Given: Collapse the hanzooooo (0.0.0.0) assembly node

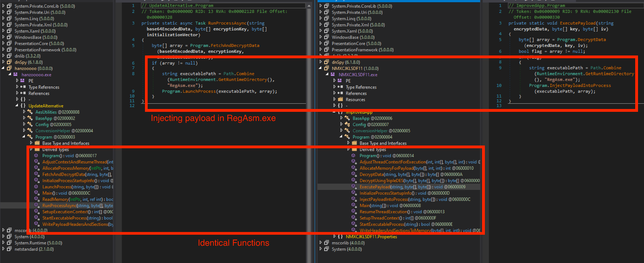Looking at the screenshot, I should [3, 68].
